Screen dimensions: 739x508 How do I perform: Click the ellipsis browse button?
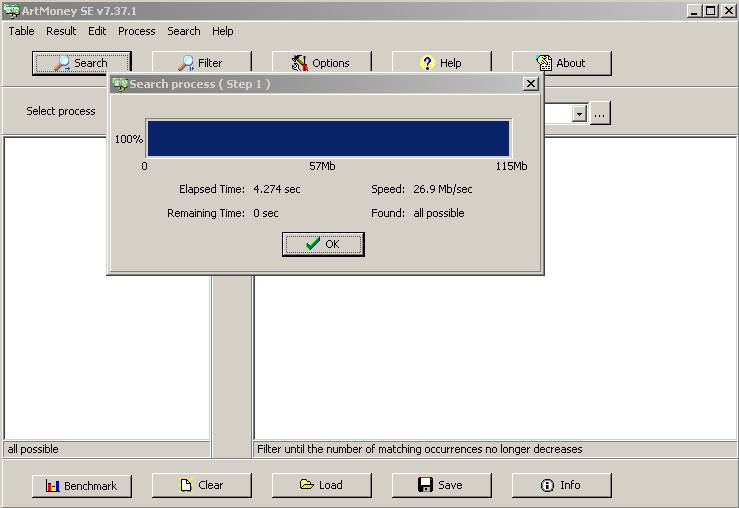point(600,114)
